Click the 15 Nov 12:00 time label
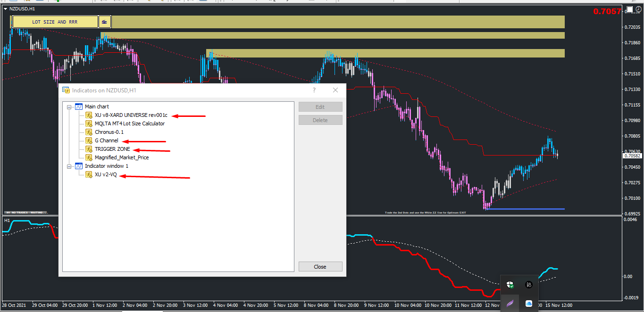This screenshot has height=312, width=644. tap(558, 305)
